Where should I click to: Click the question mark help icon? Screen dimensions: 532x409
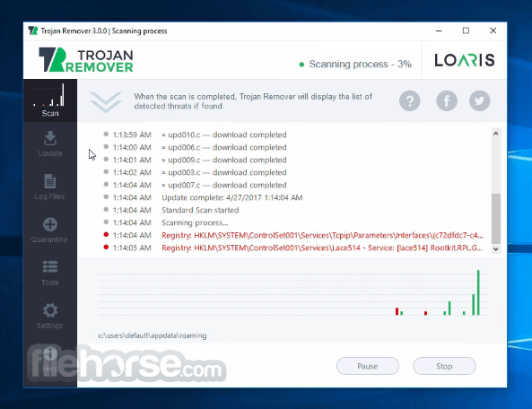409,100
